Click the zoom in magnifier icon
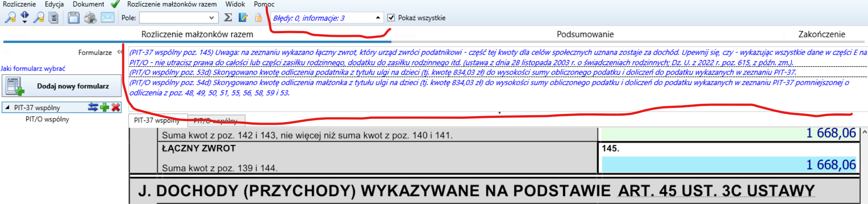 coord(10,18)
